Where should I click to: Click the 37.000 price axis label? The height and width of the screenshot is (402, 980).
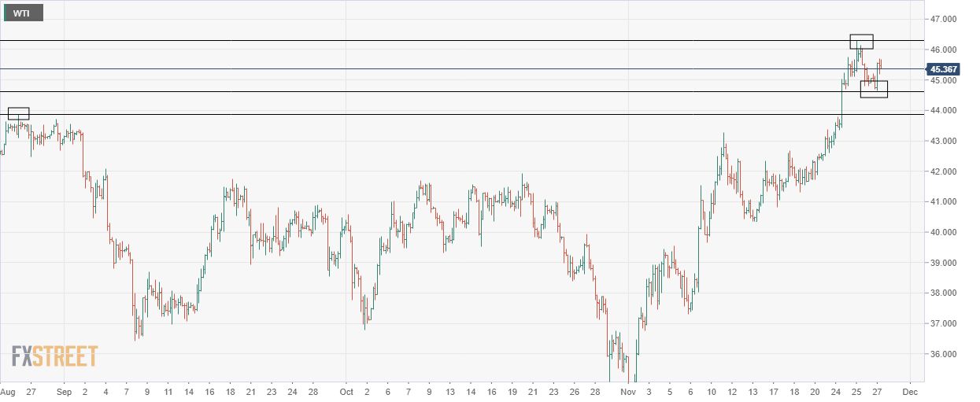[944, 324]
